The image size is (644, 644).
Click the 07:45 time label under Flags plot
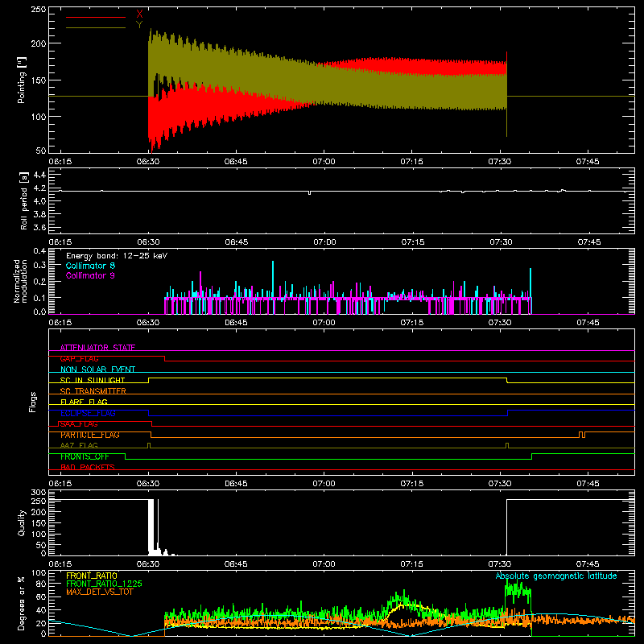tap(588, 484)
